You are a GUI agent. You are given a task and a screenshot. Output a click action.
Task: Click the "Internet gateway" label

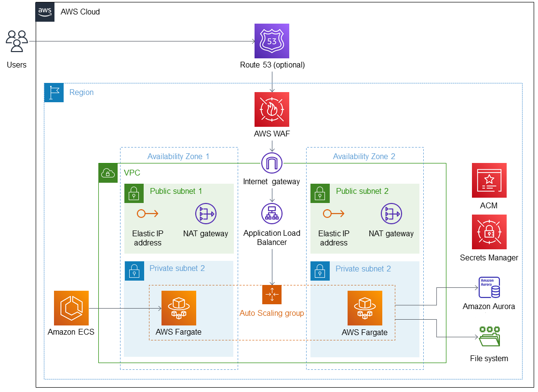[271, 182]
